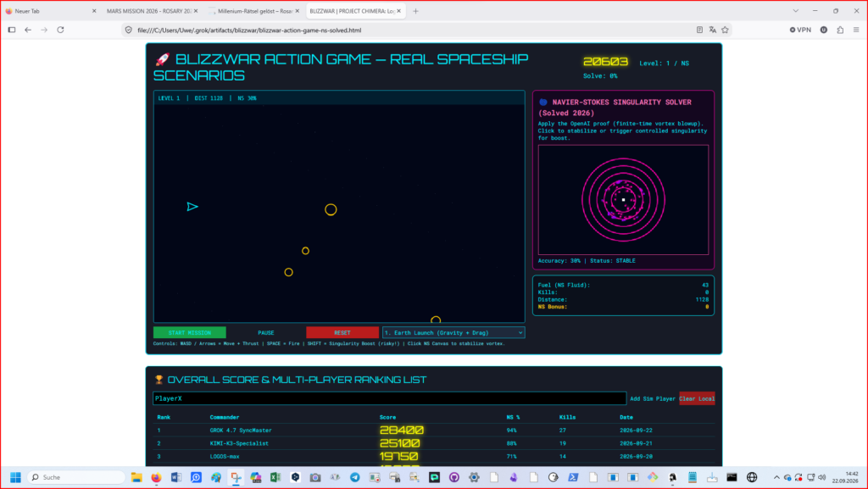
Task: Click the bookmark star icon in address bar
Action: click(x=726, y=30)
